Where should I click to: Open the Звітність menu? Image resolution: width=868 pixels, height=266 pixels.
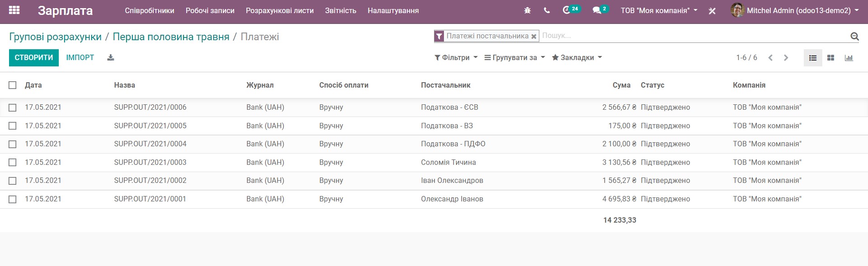340,10
